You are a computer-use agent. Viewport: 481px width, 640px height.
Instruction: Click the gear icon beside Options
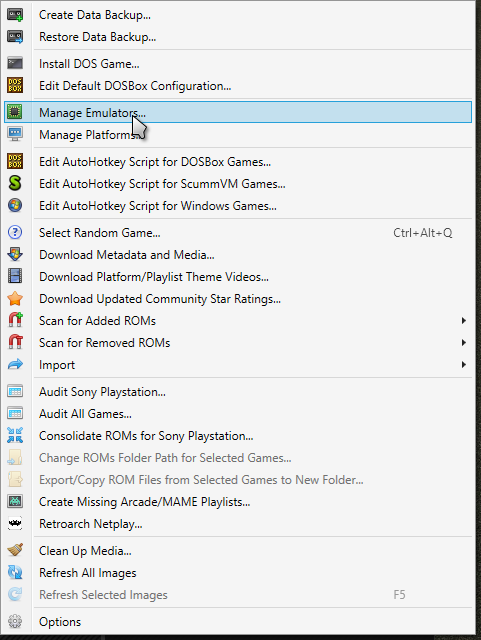15,621
